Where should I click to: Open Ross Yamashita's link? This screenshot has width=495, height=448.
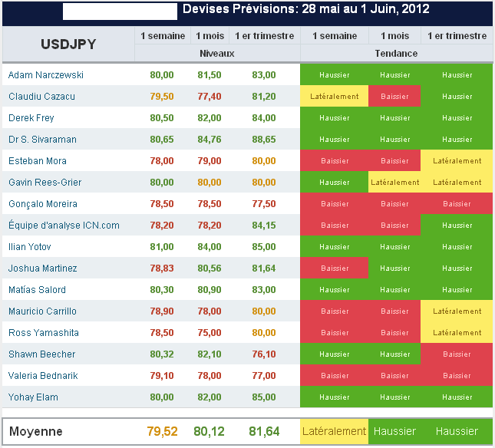(44, 332)
